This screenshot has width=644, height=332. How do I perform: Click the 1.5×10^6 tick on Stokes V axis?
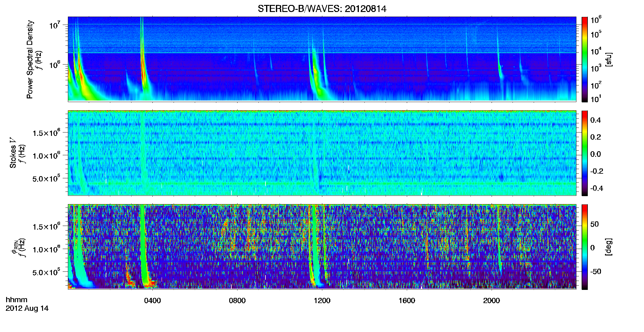point(46,133)
